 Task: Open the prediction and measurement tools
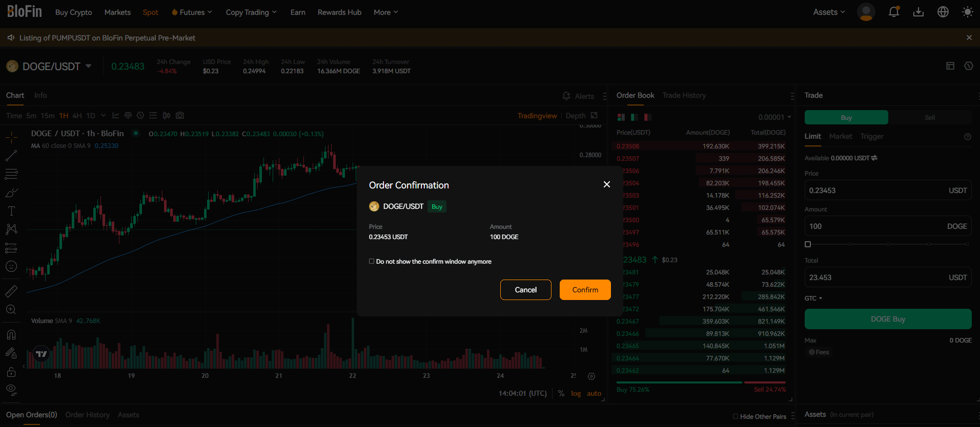coord(11,248)
